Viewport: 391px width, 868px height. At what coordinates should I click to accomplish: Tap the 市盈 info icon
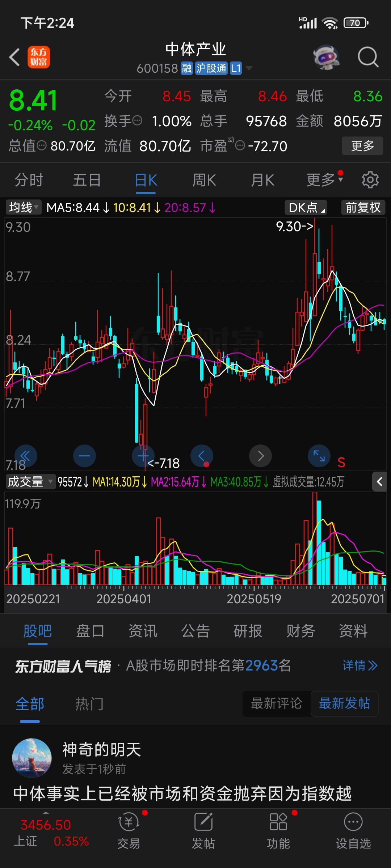240,145
